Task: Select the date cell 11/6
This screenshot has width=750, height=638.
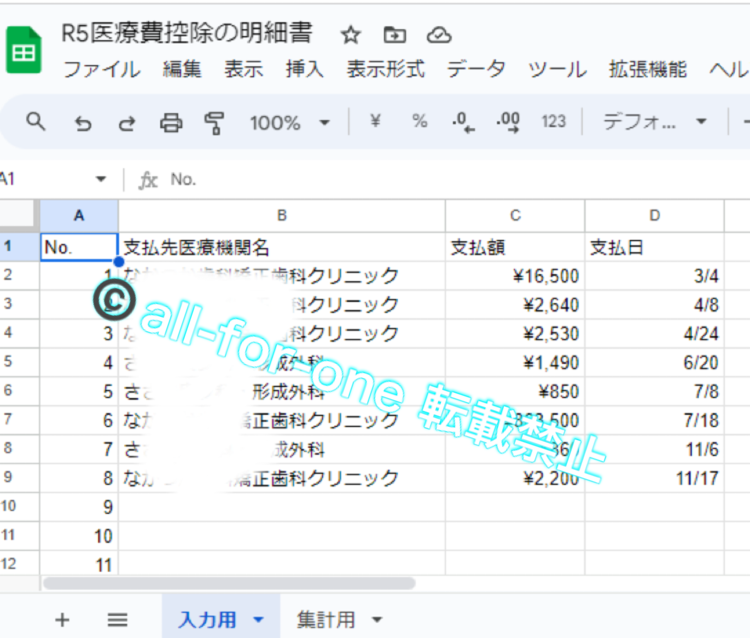Action: point(654,450)
